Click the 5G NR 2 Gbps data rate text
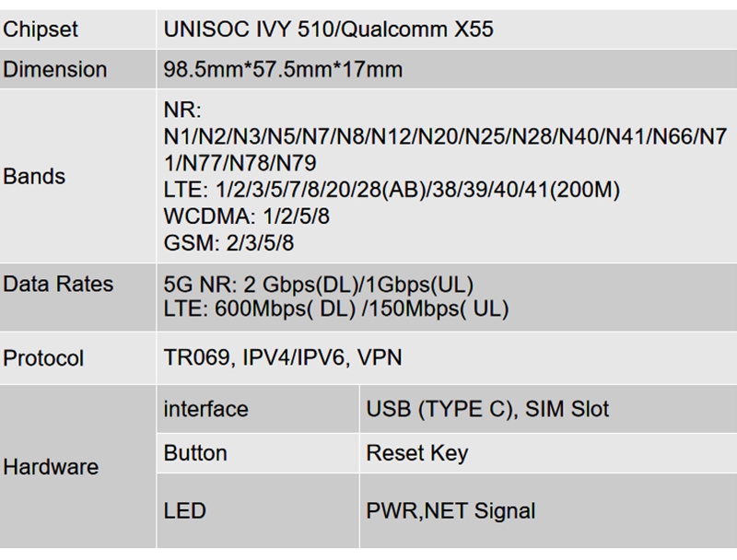Viewport: 737px width, 560px height. (318, 285)
